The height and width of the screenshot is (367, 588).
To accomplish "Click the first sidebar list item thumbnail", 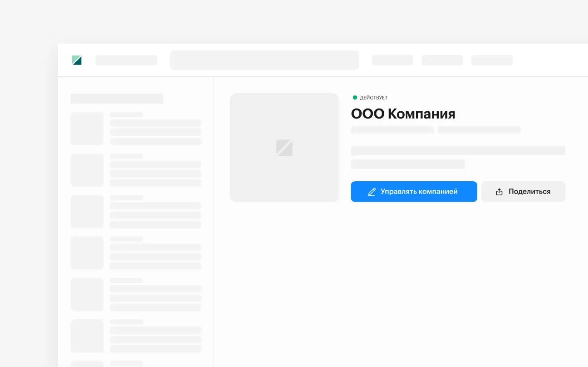I will tap(87, 129).
